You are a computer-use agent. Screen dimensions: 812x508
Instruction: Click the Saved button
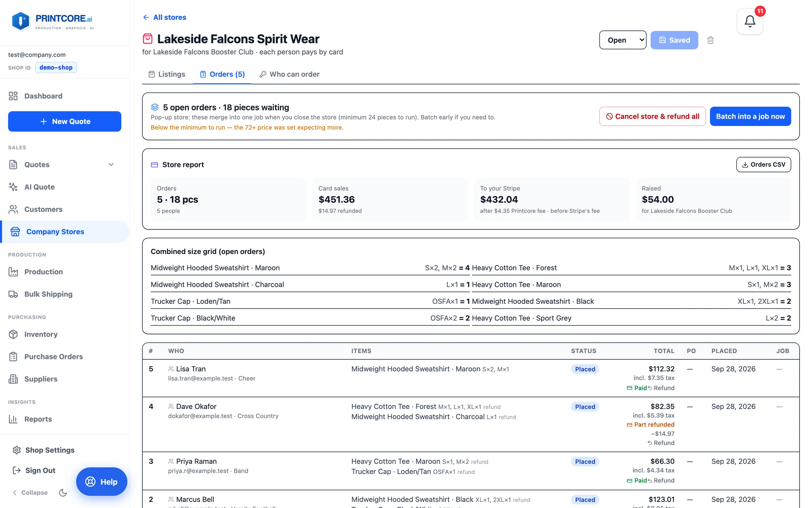click(674, 40)
